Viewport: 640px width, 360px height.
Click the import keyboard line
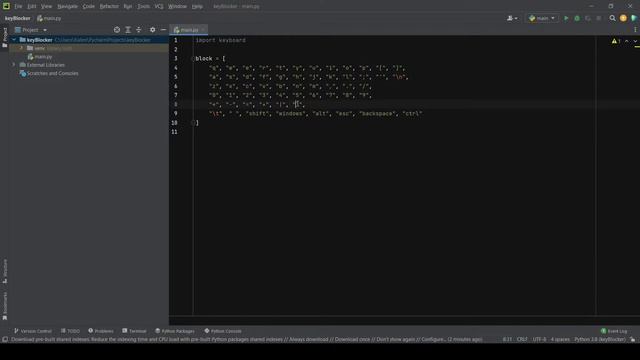(x=220, y=40)
